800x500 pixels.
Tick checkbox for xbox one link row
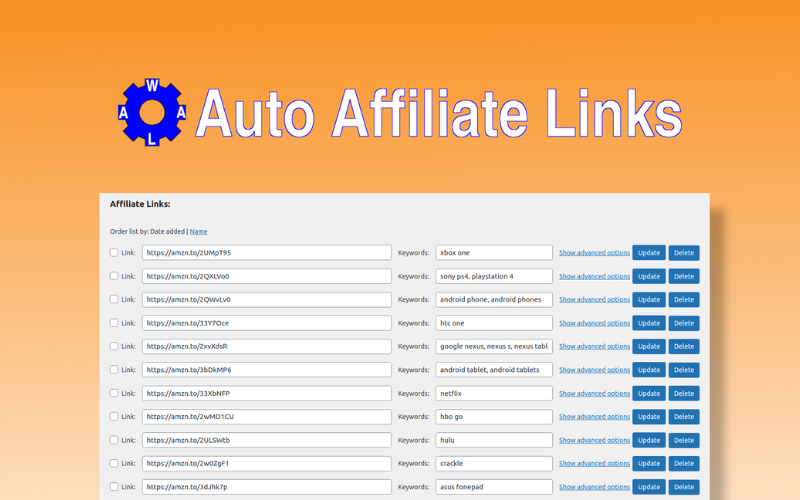point(114,253)
